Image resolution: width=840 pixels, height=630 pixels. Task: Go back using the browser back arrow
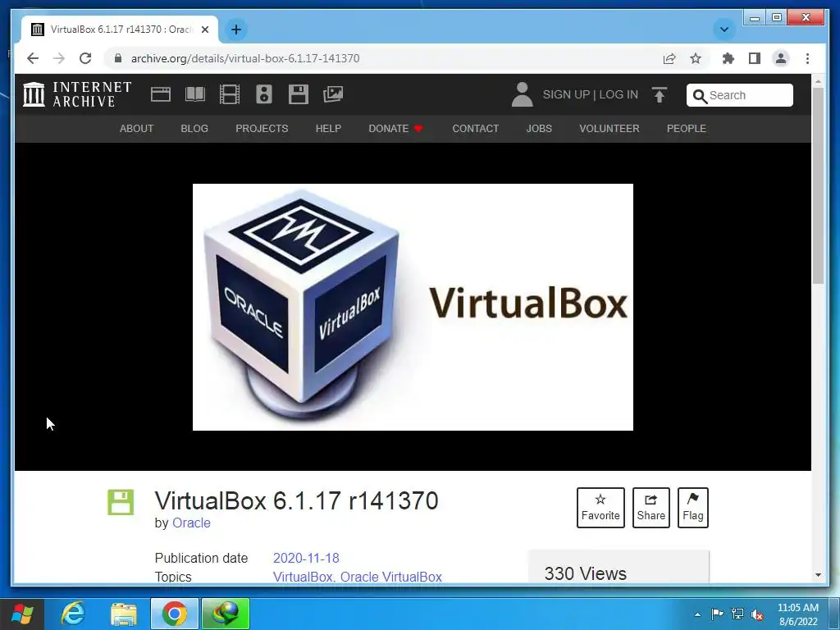tap(33, 58)
